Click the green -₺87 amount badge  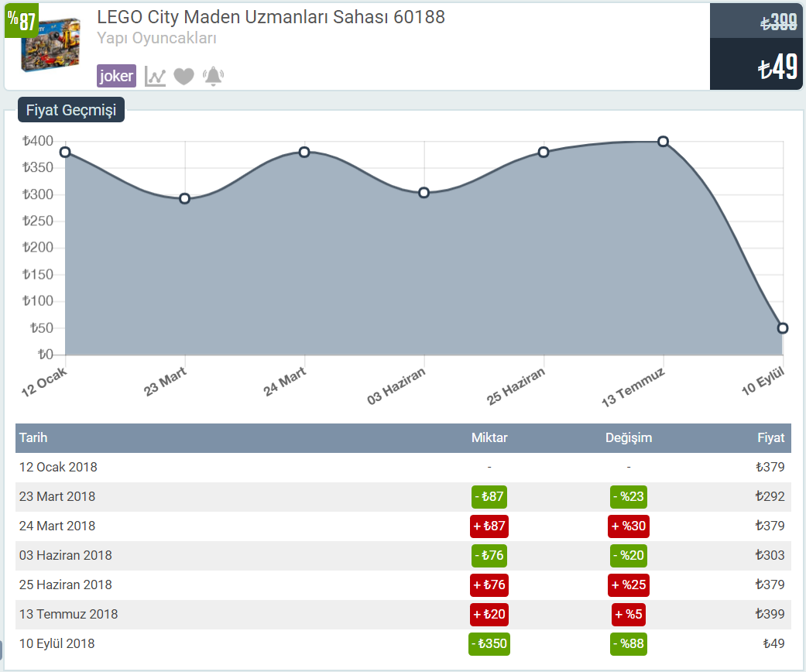click(x=489, y=497)
